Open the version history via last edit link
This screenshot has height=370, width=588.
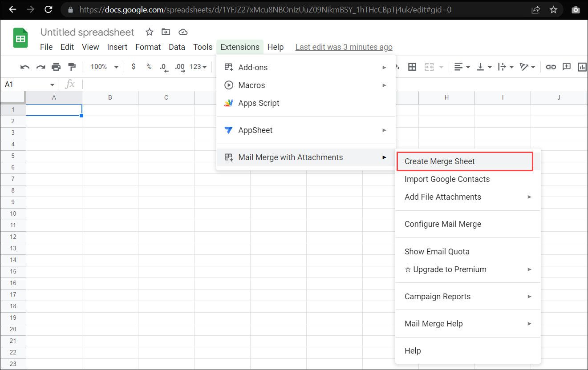coord(344,47)
